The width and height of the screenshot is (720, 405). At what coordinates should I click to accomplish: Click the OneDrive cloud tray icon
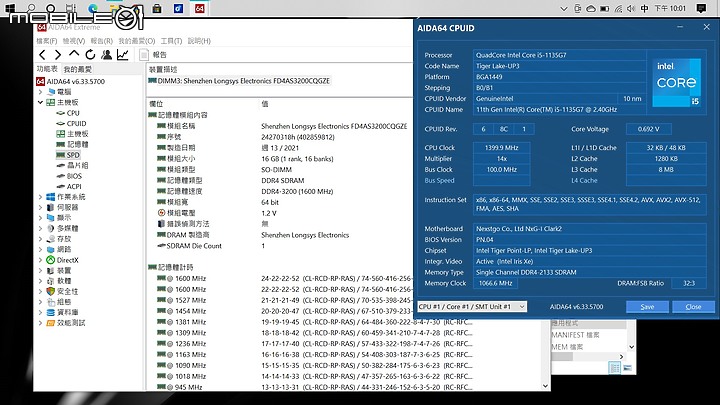(591, 9)
